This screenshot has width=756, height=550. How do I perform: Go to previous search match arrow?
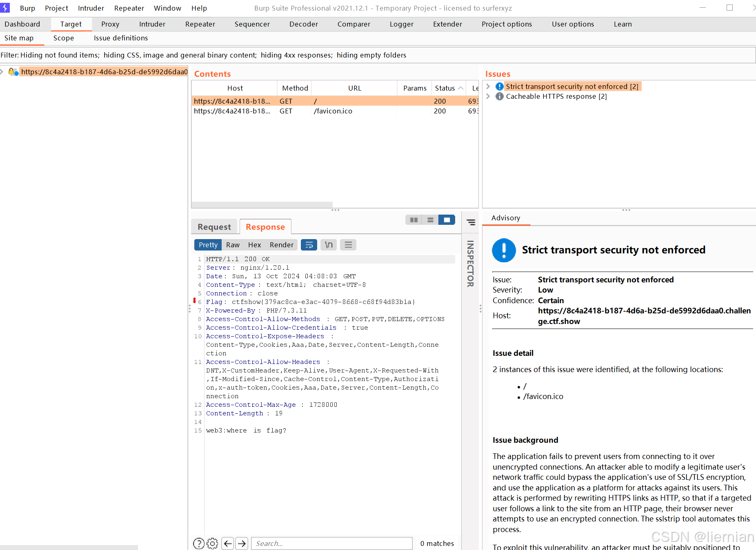pos(228,543)
